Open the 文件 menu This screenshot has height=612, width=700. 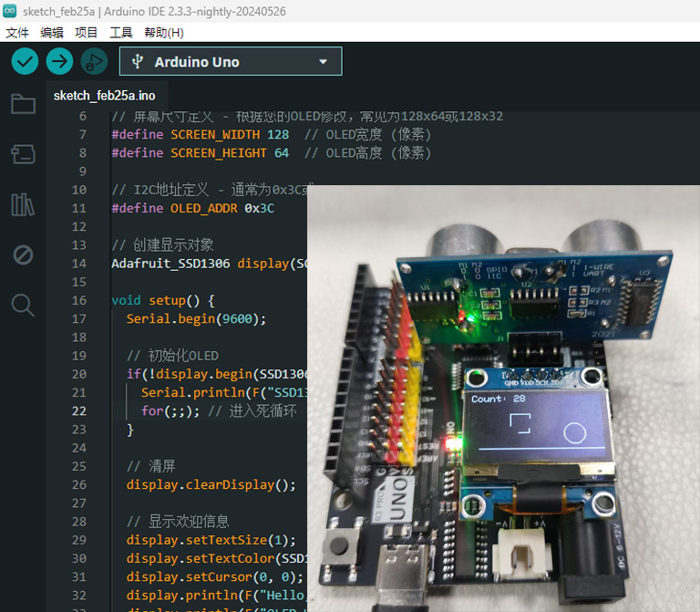17,32
